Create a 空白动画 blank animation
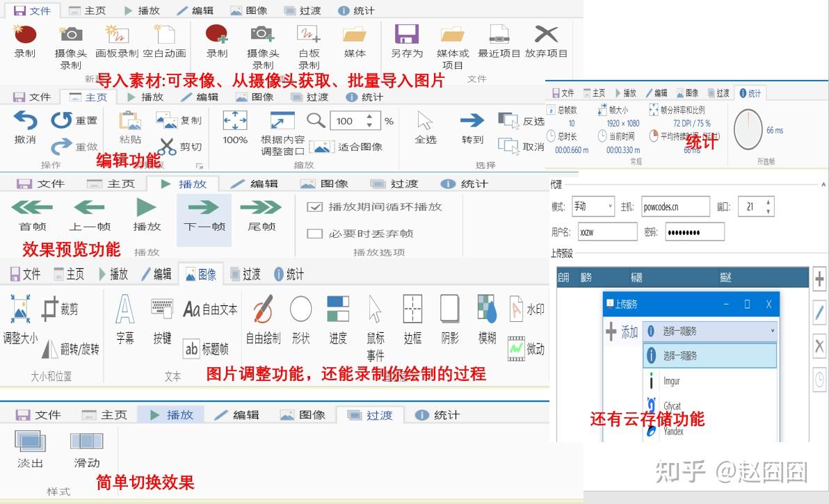The height and width of the screenshot is (504, 829). click(164, 41)
